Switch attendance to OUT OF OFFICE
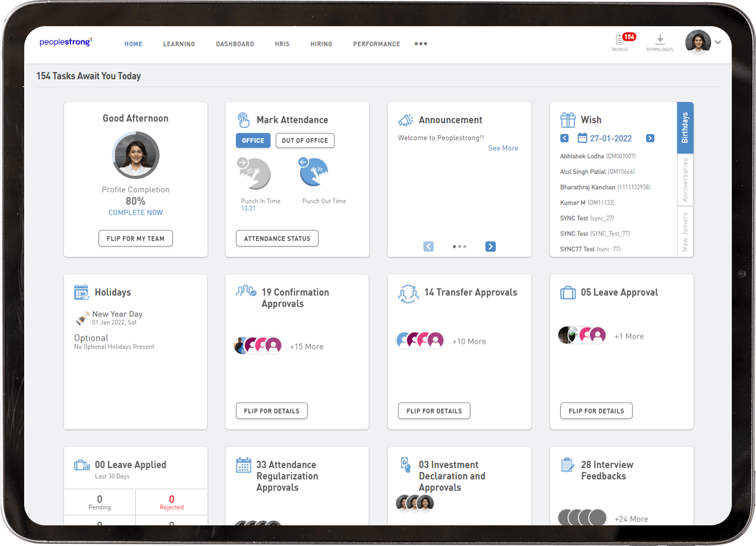The height and width of the screenshot is (546, 756). 305,141
